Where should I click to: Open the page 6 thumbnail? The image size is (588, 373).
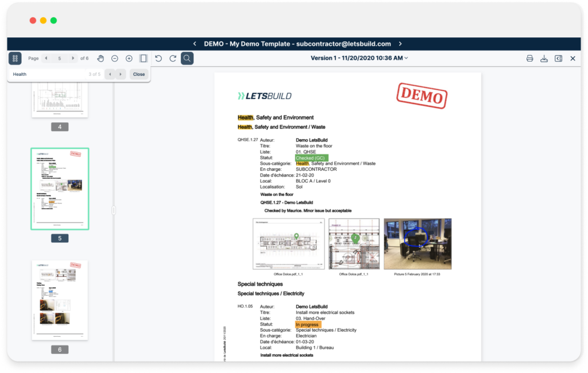click(60, 299)
